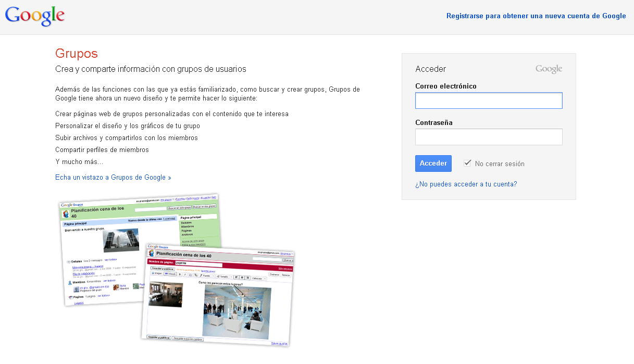Click the Correo electrónico label
Viewport: 634px width, 364px height.
[446, 86]
